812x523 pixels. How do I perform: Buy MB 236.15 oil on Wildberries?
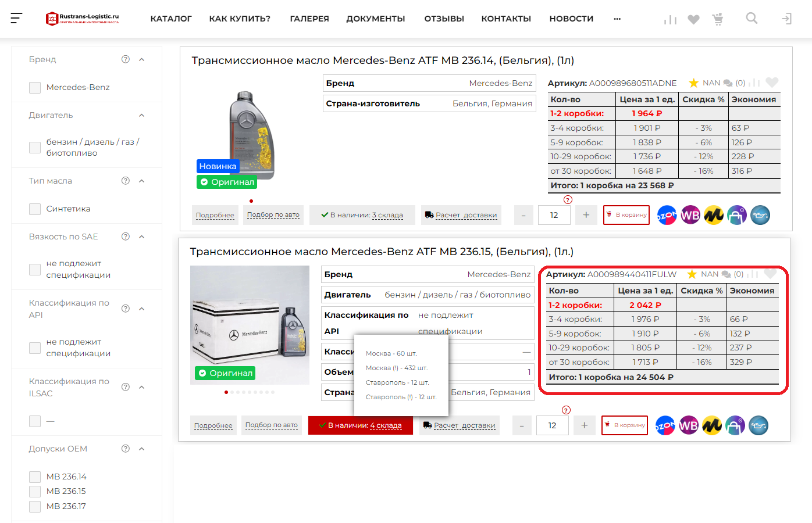688,425
